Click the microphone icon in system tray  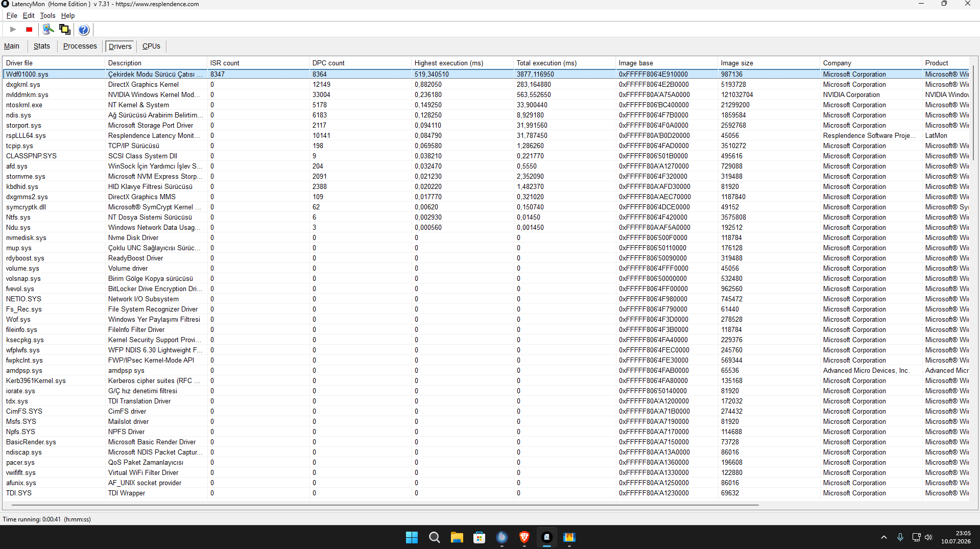click(900, 537)
